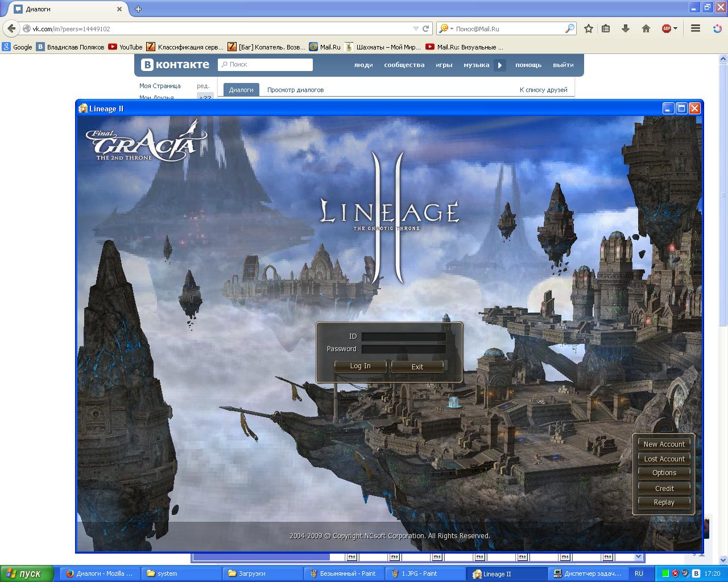
Task: Open the VK помощь menu item
Action: pyautogui.click(x=528, y=65)
